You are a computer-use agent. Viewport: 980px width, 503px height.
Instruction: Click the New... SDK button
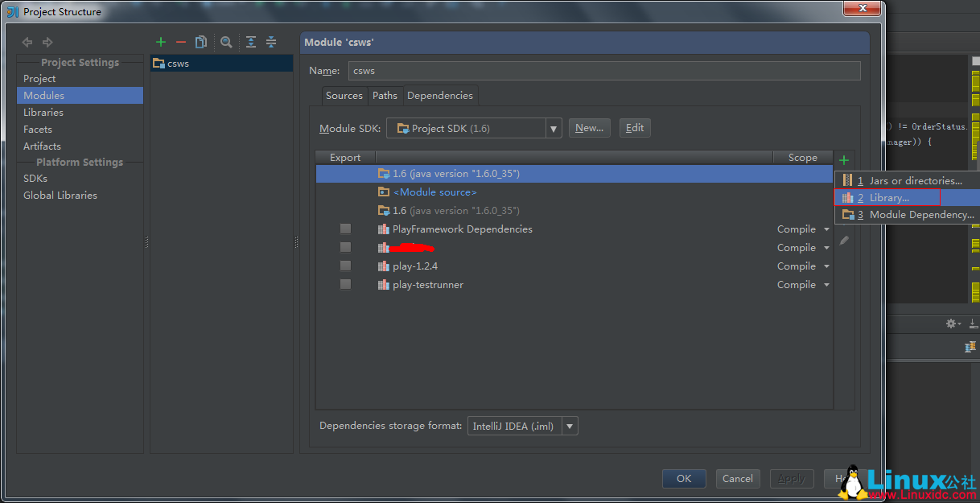pos(589,128)
